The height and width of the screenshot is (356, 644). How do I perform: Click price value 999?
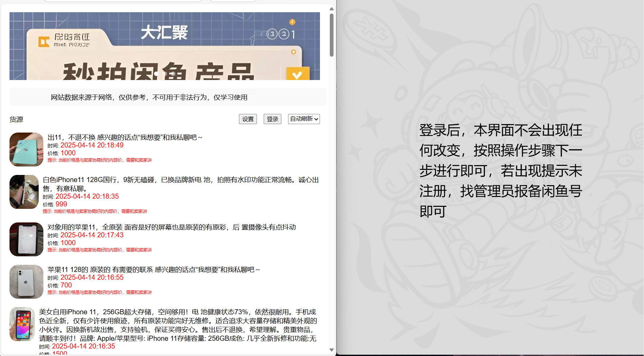(x=61, y=204)
